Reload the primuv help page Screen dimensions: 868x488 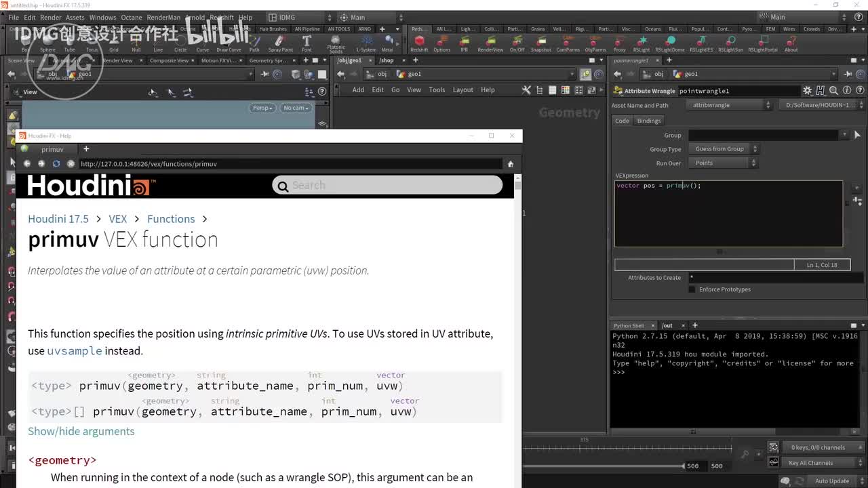[56, 164]
